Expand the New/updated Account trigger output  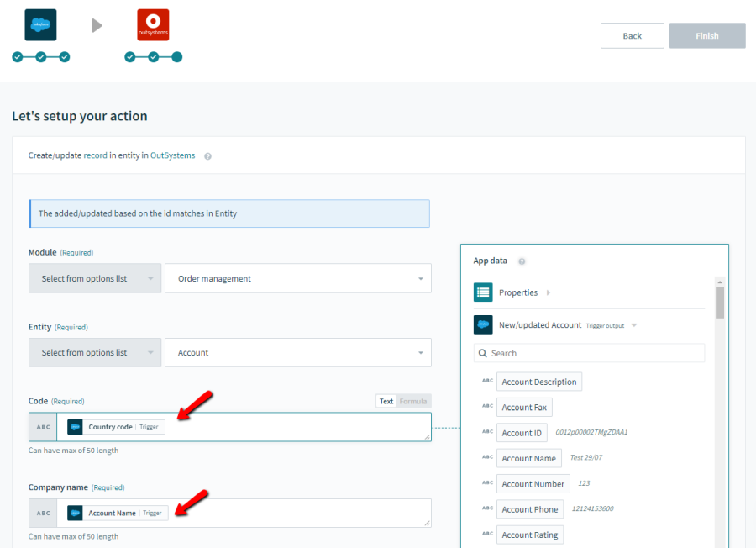click(x=634, y=325)
